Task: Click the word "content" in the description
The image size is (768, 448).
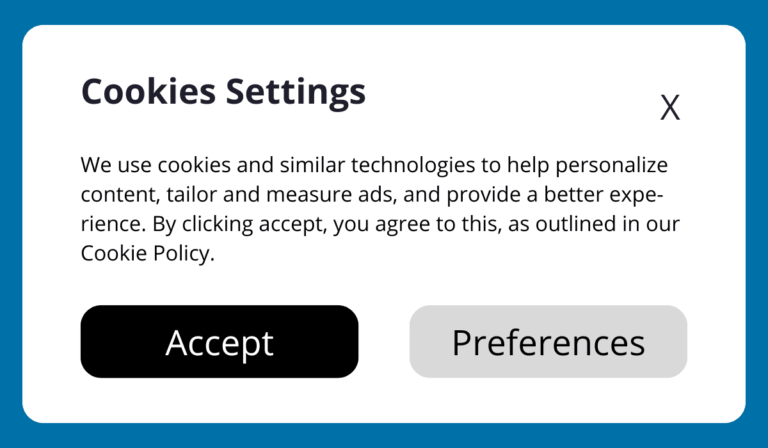Action: click(116, 195)
